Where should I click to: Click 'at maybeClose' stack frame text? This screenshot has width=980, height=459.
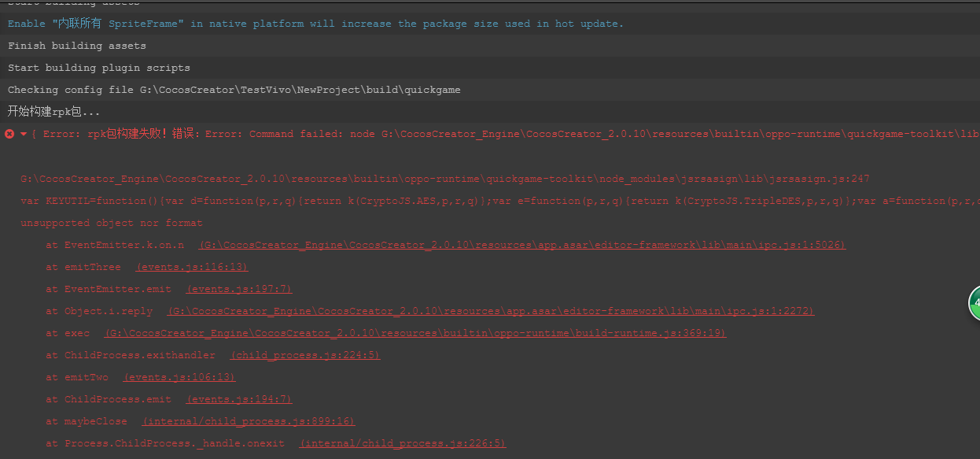[x=87, y=421]
